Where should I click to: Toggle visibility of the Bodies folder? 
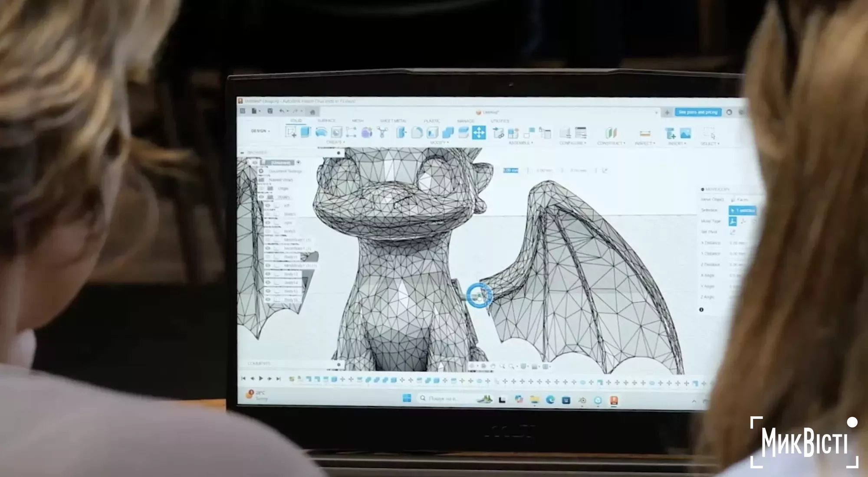262,197
